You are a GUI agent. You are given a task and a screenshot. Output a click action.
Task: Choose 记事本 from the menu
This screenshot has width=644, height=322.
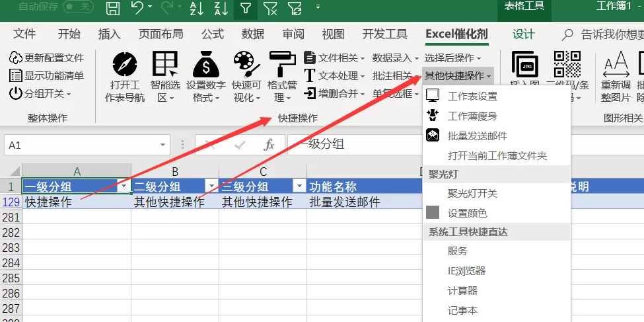click(497, 311)
